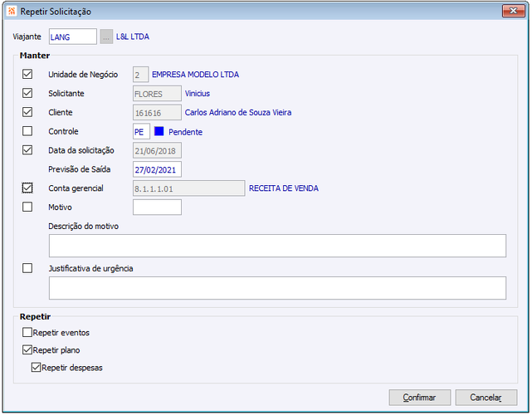Click the Previsão de Saída date field

click(x=157, y=169)
